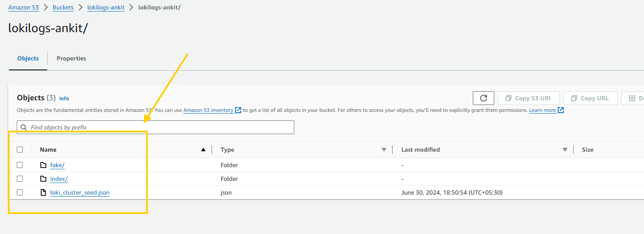Tick the checkbox for loki_cluster_seed.json

(x=20, y=192)
